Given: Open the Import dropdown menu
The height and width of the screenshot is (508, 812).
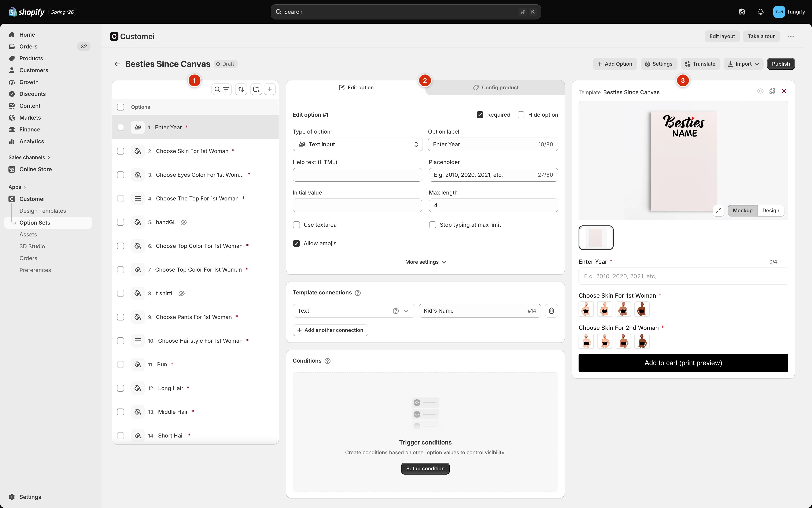Looking at the screenshot, I should tap(743, 64).
